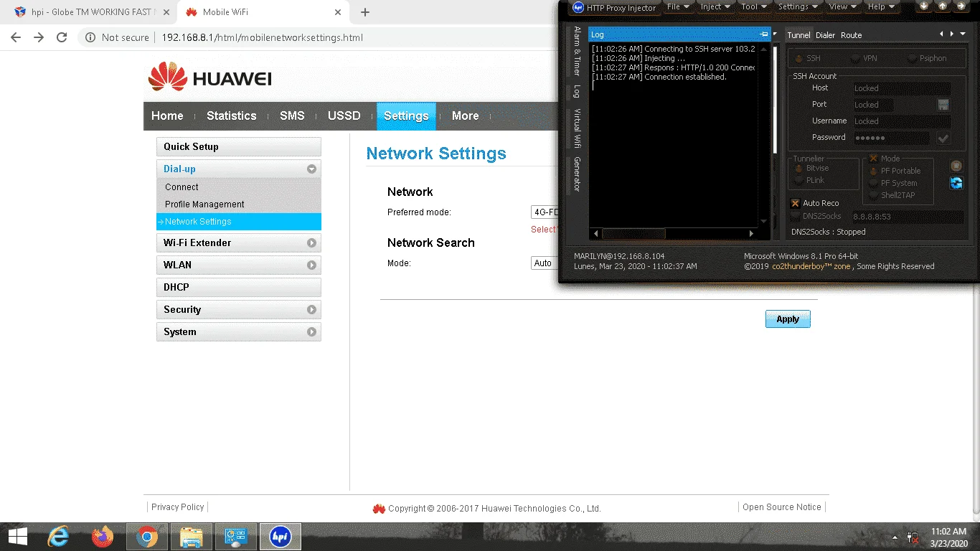
Task: Go back in the Chrome browser
Action: tap(16, 37)
